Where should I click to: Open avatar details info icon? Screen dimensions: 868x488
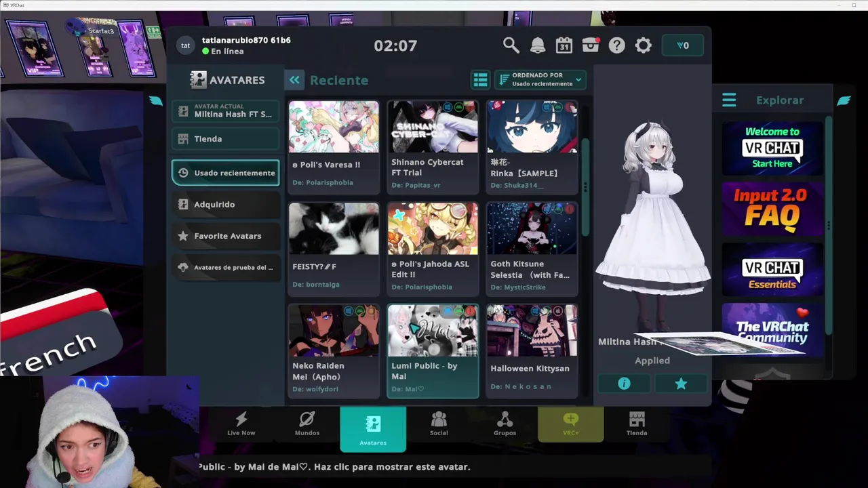tap(624, 384)
